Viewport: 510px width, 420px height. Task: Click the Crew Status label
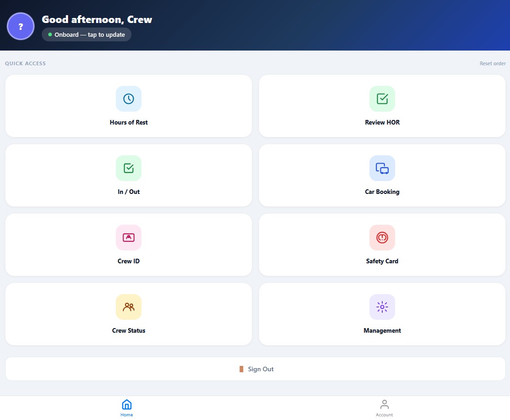coord(129,330)
